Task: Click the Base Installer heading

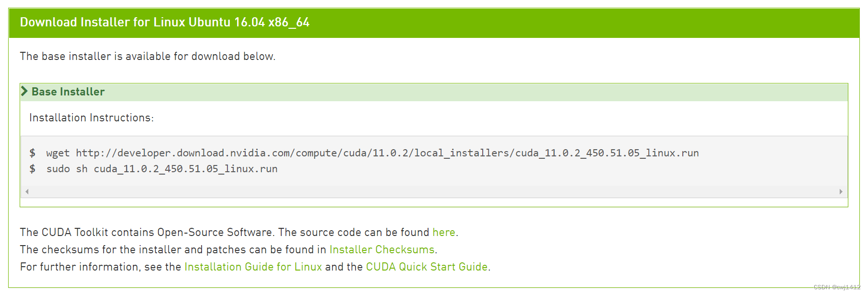Action: click(x=68, y=92)
